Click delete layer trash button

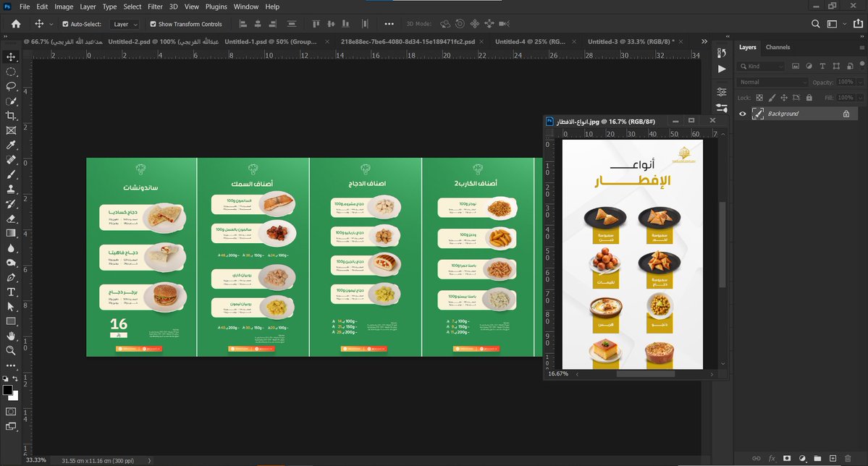click(848, 458)
